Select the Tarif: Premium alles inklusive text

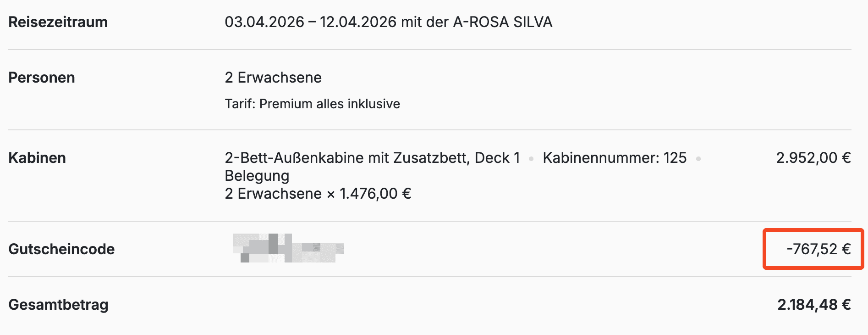pos(312,104)
